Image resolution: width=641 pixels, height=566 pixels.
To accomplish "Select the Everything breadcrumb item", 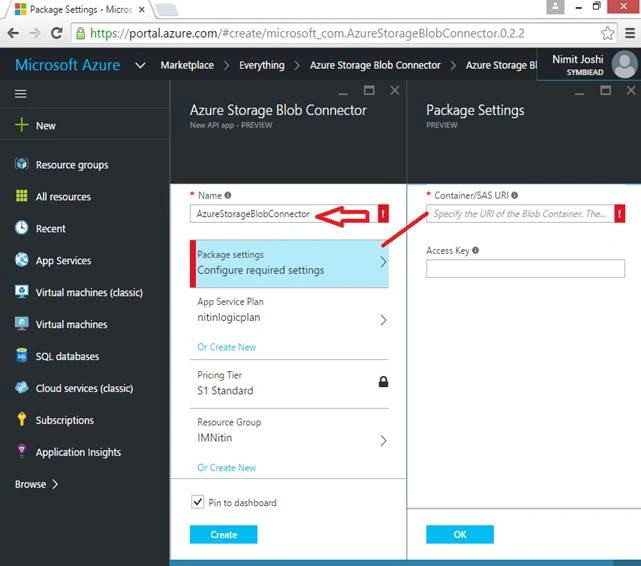I will click(262, 65).
